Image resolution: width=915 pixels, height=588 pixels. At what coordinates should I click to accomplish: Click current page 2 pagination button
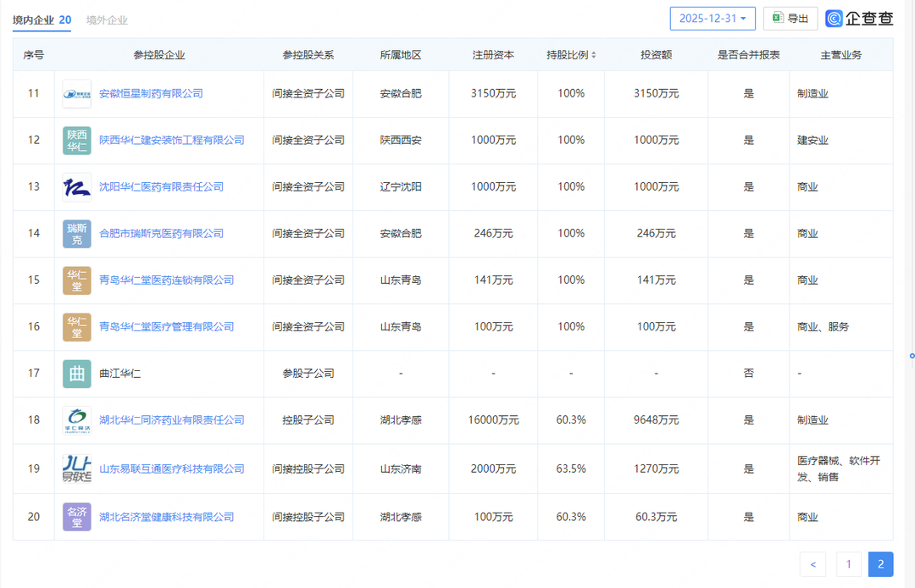tap(881, 564)
